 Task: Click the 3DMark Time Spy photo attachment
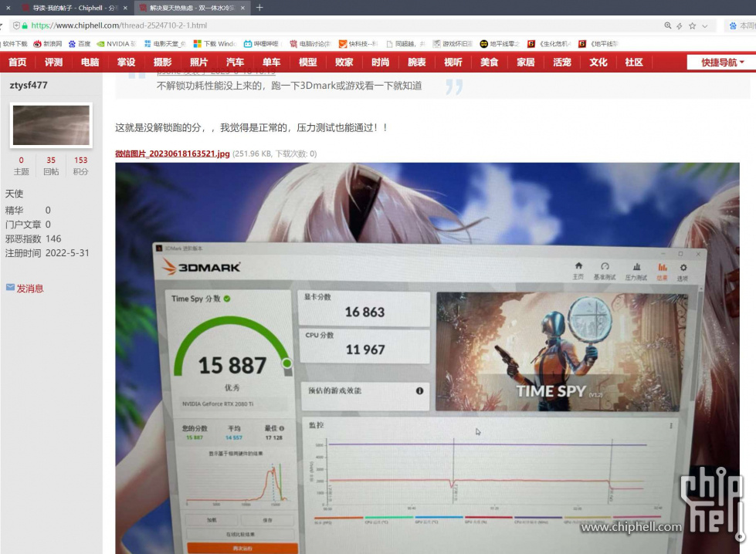[x=427, y=358]
